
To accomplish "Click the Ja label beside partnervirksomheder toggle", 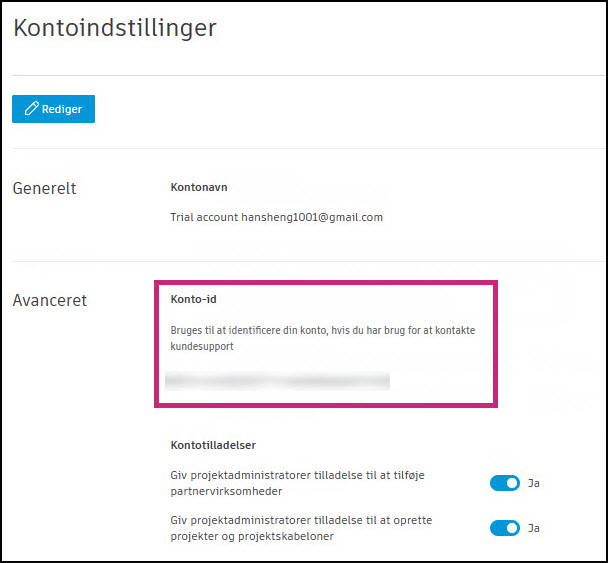I will (534, 483).
